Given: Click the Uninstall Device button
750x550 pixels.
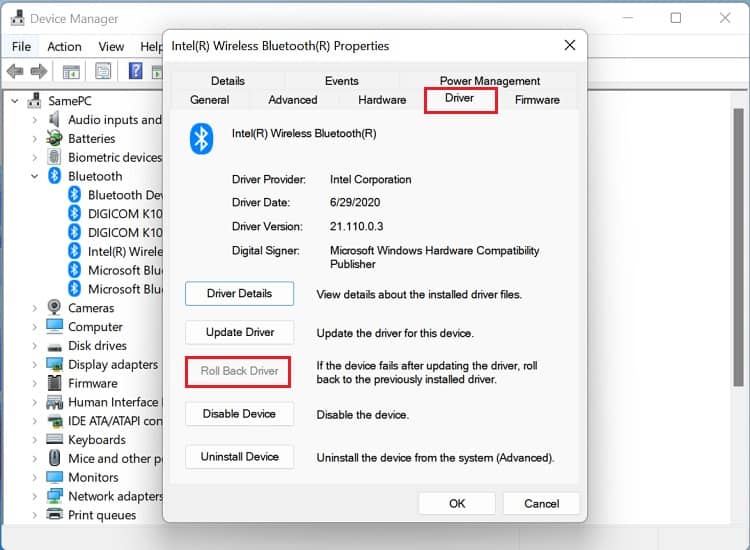Looking at the screenshot, I should pos(240,457).
